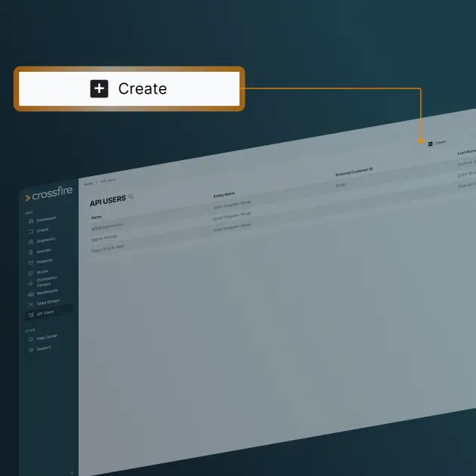Open Orders via its sidebar icon
This screenshot has width=476, height=476.
tap(30, 231)
